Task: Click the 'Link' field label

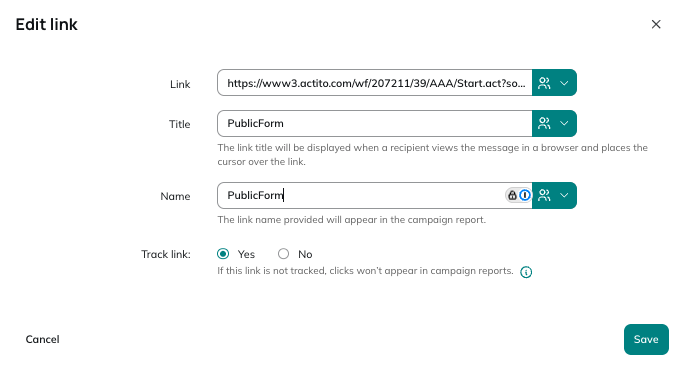Action: (x=180, y=84)
